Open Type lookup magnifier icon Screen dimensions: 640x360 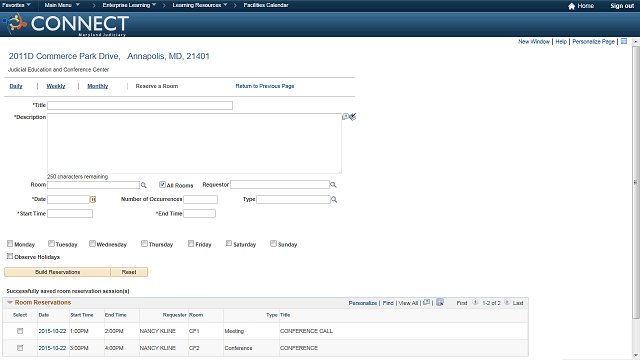click(x=334, y=200)
